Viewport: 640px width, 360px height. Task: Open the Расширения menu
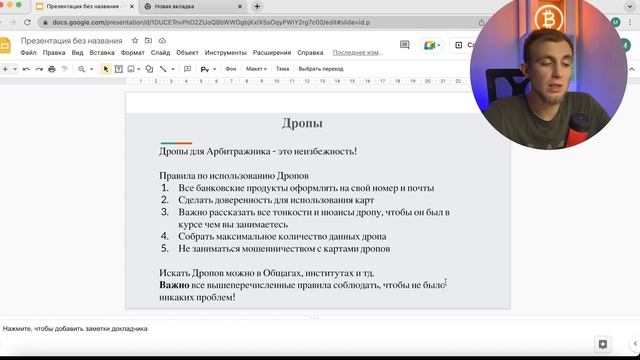click(x=272, y=53)
